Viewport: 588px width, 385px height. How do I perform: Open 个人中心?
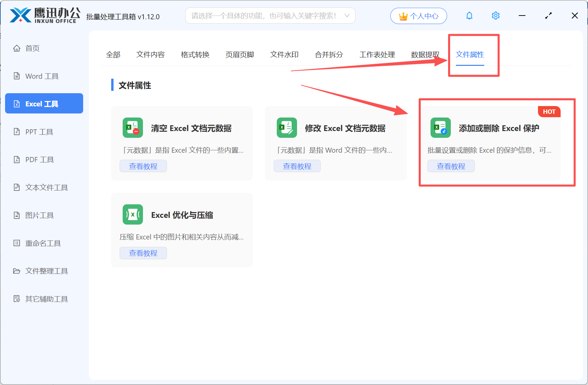418,16
